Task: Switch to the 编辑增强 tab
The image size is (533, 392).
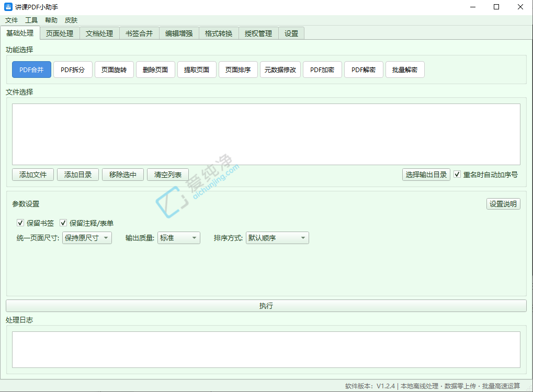Action: [x=179, y=33]
